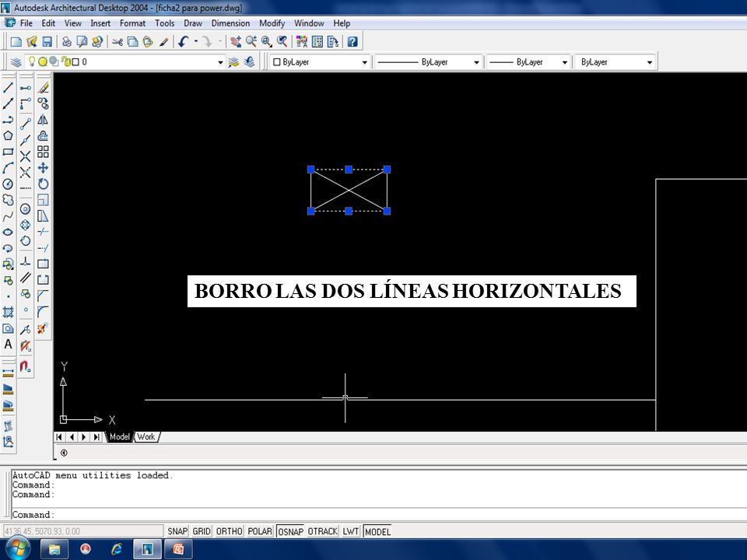Open the ByLayer plot style dropdown

[649, 62]
